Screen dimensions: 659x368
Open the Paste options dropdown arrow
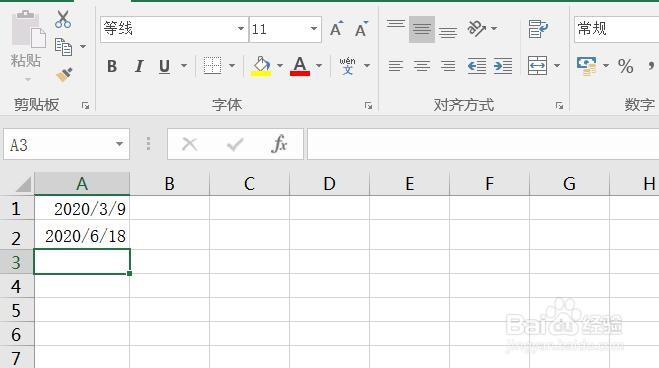[x=28, y=79]
